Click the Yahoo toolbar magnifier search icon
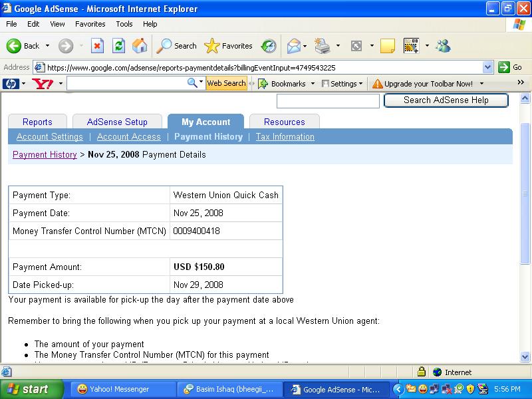The height and width of the screenshot is (399, 532). [x=192, y=82]
